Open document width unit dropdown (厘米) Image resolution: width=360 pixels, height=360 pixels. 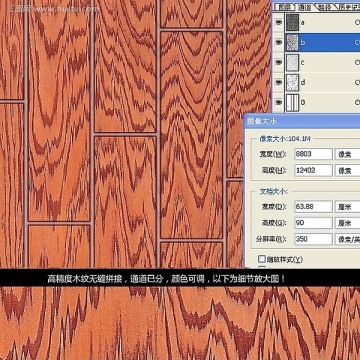click(x=347, y=207)
